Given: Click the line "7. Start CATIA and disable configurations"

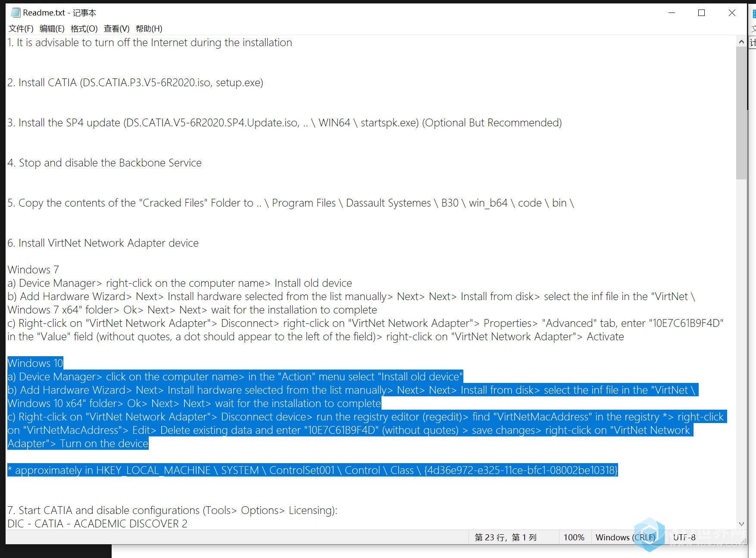Looking at the screenshot, I should click(172, 511).
